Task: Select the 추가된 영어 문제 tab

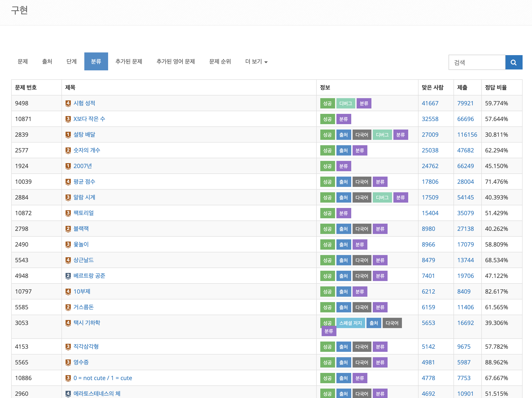Action: (x=176, y=62)
